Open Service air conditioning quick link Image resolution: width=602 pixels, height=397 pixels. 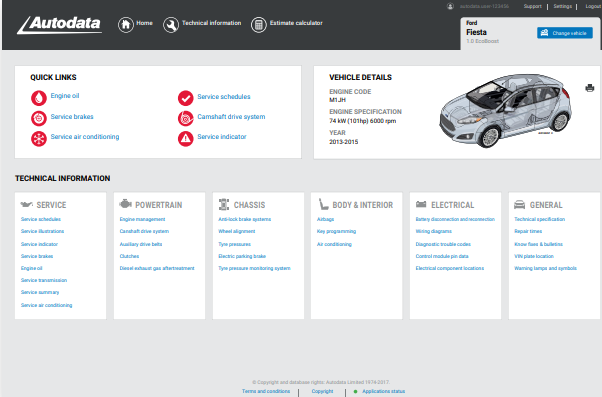[x=85, y=137]
